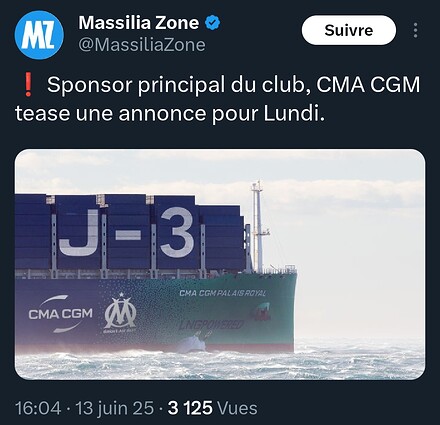Click the ship's white mast
440x425 pixels.
click(258, 227)
